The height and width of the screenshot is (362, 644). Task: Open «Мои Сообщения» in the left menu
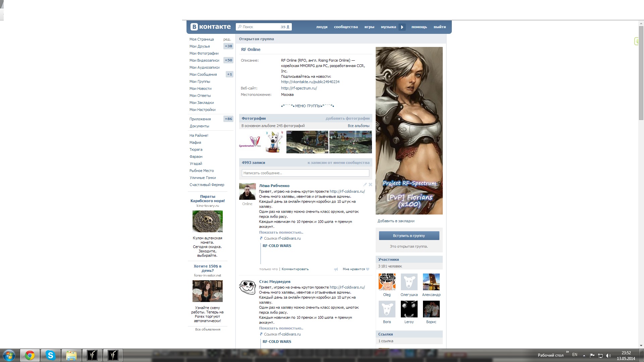tap(203, 74)
